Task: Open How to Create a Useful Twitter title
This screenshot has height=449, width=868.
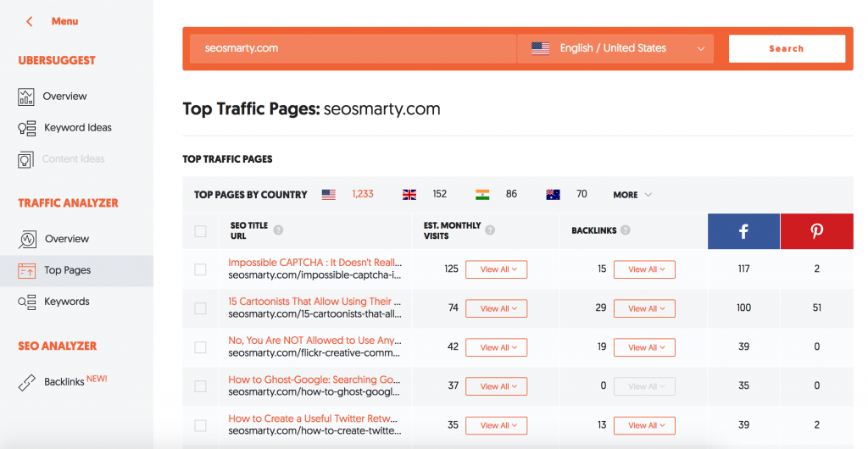Action: tap(313, 419)
